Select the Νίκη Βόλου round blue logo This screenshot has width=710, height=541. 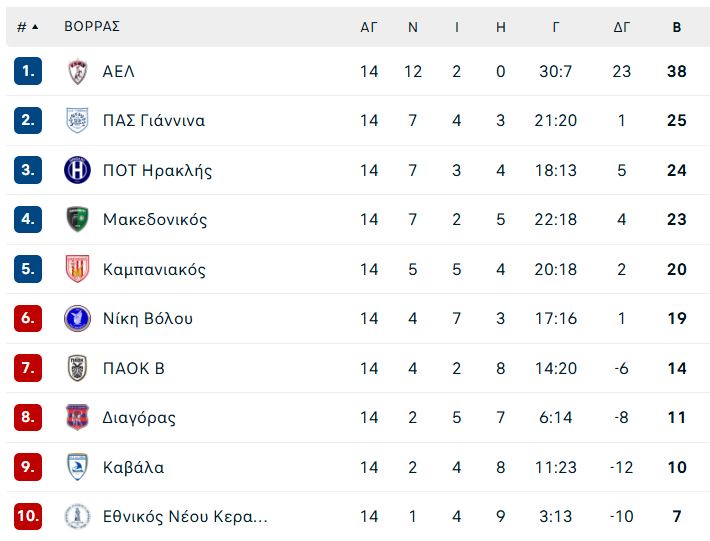coord(77,318)
